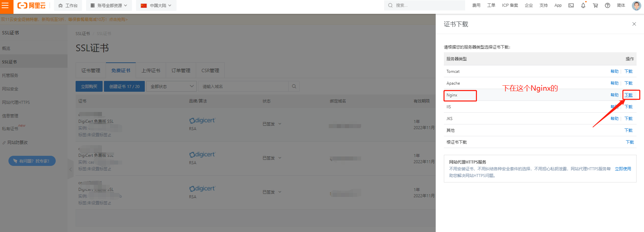The height and width of the screenshot is (232, 644).
Task: Download the Nginx certificate
Action: coord(628,95)
